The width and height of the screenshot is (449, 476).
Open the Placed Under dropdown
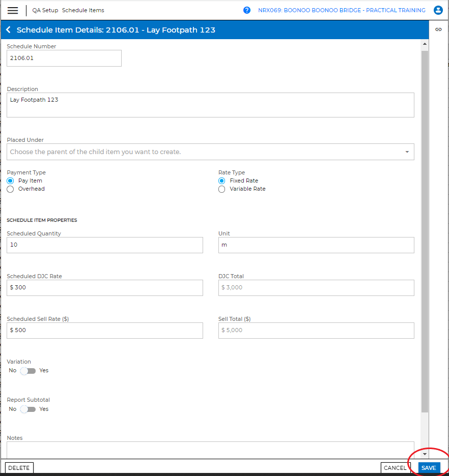click(210, 152)
